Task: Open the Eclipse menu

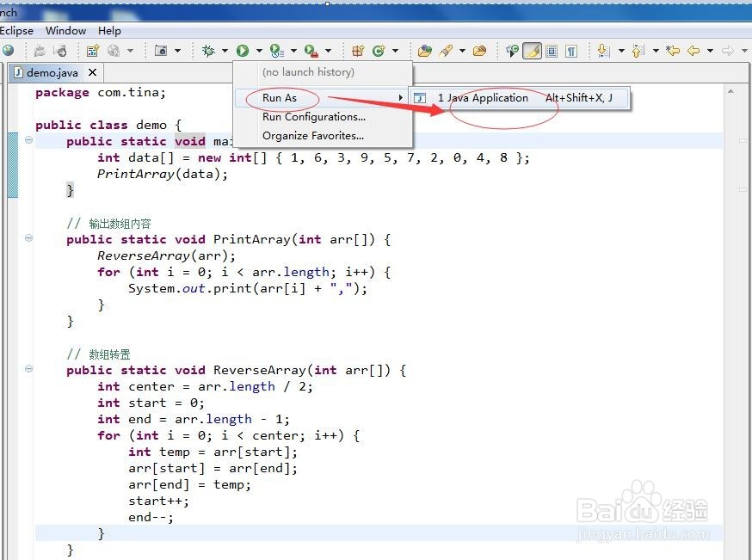Action: (x=17, y=31)
